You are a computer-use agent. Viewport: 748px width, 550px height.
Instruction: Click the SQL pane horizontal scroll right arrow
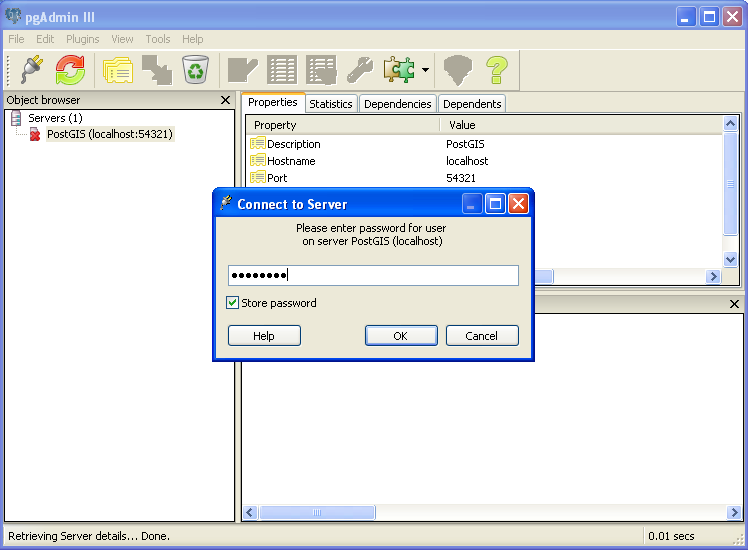click(x=734, y=512)
